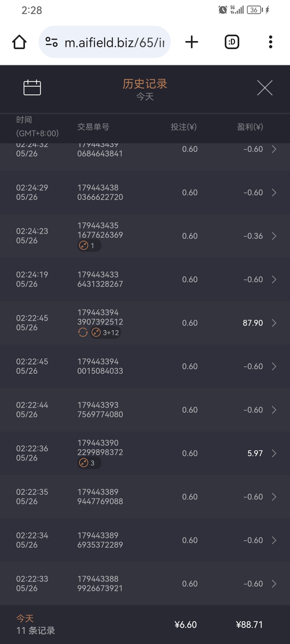Tap the browser home icon
The height and width of the screenshot is (644, 290).
coord(19,42)
